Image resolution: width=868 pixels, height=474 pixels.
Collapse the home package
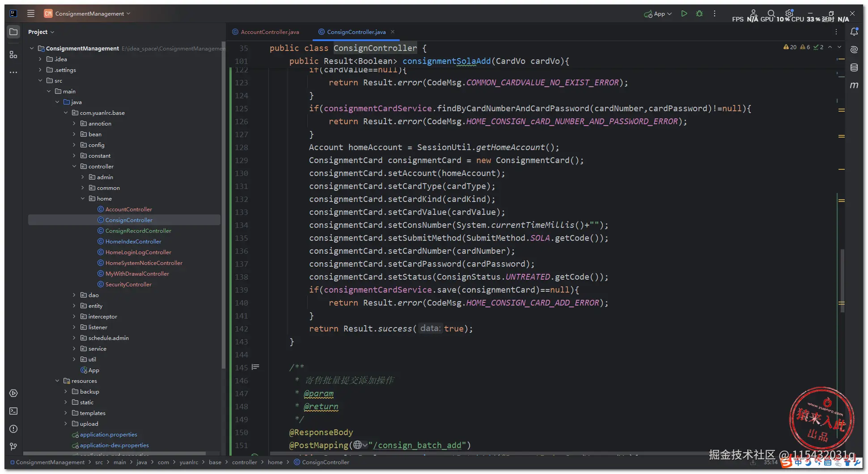(x=83, y=198)
